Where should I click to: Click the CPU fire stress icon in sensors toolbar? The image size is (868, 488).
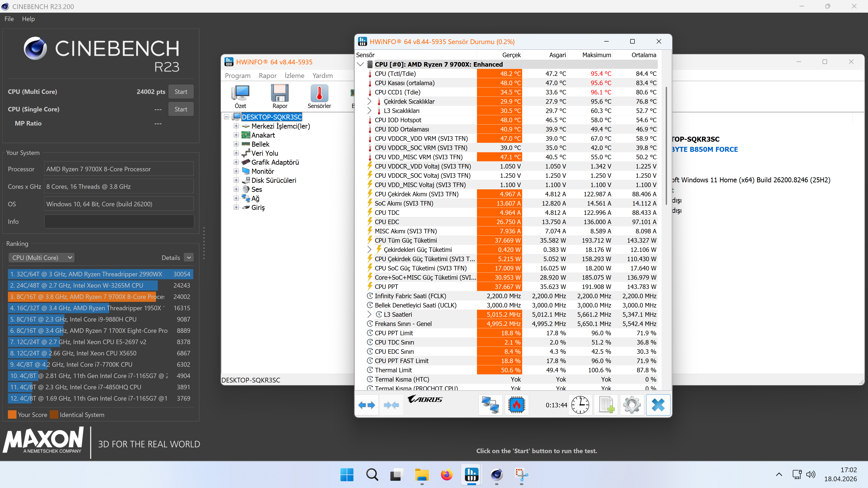tap(517, 405)
